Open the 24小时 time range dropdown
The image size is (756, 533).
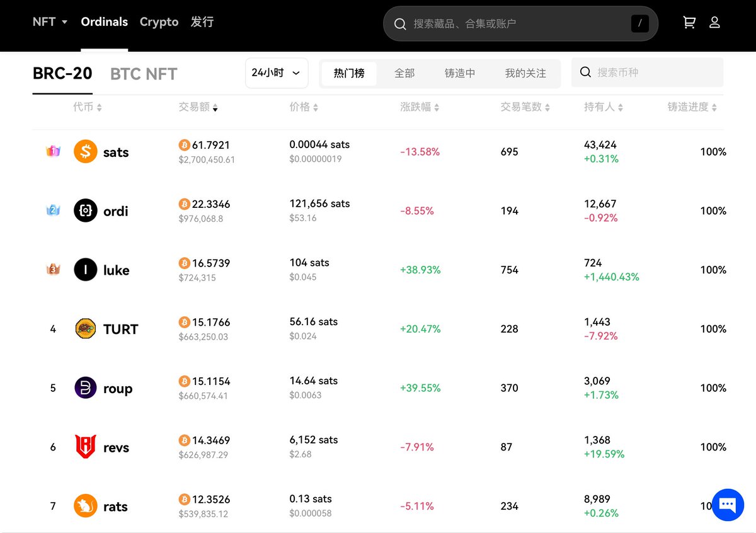[277, 72]
